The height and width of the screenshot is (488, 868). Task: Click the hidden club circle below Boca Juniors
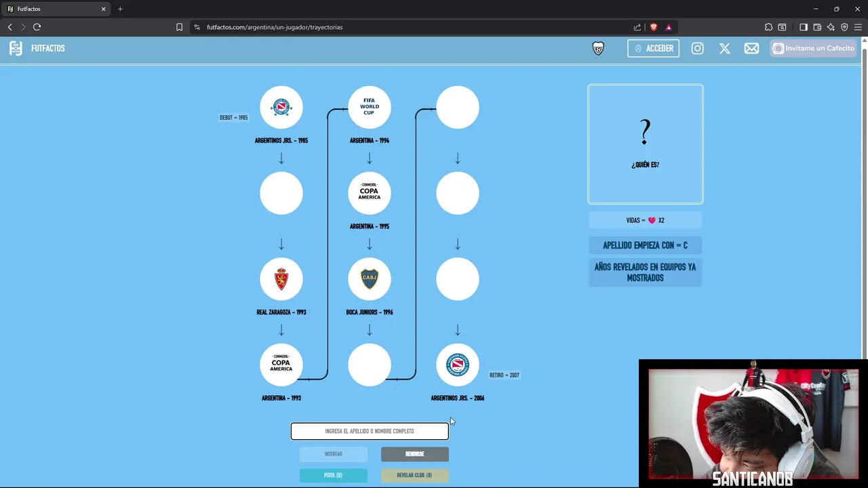click(x=370, y=365)
